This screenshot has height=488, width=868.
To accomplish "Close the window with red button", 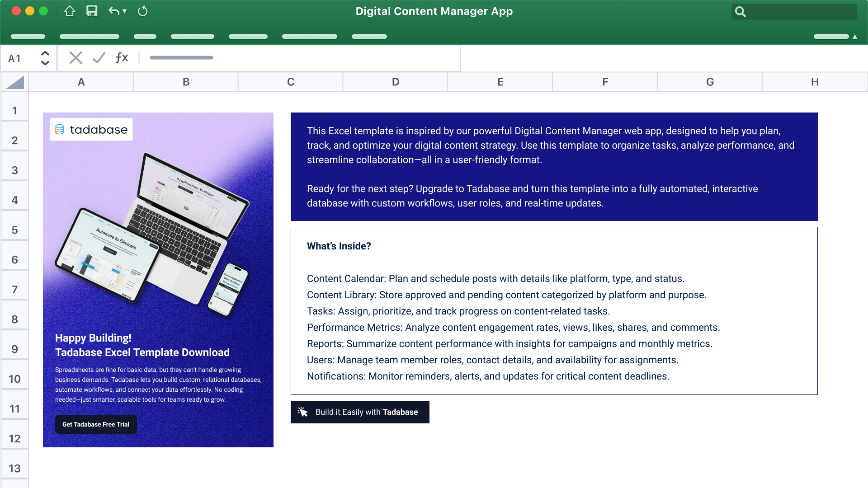I will point(16,11).
